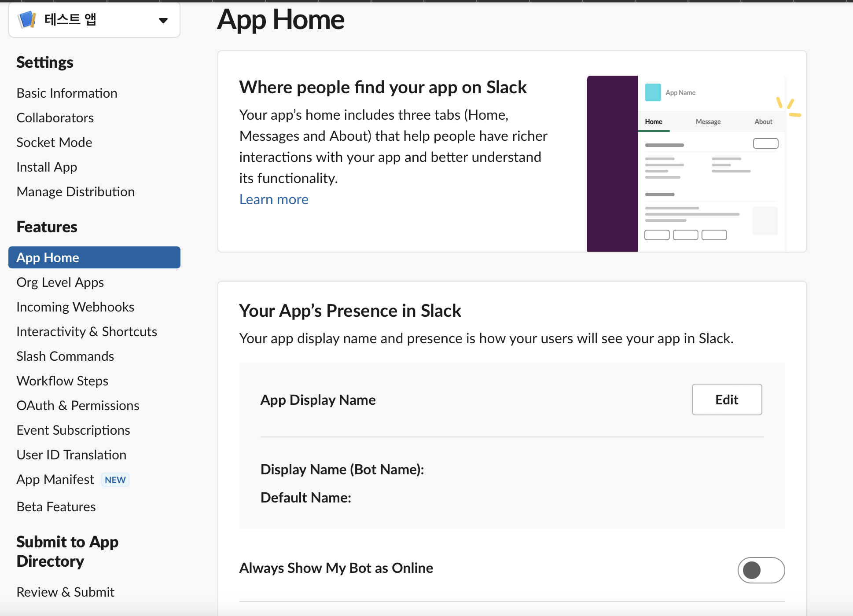The image size is (853, 616).
Task: Go to Collaborators page
Action: coord(55,118)
